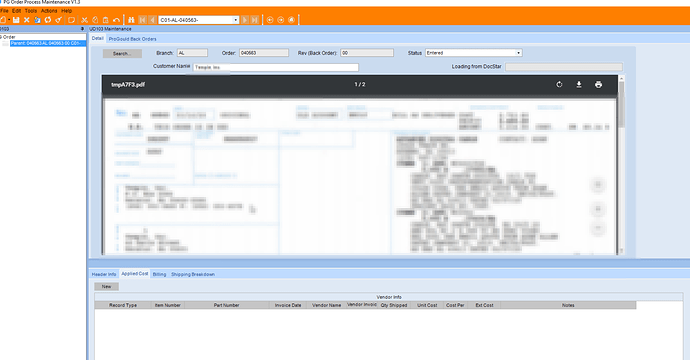Click the Customer Name input field
This screenshot has width=690, height=360.
click(x=276, y=67)
